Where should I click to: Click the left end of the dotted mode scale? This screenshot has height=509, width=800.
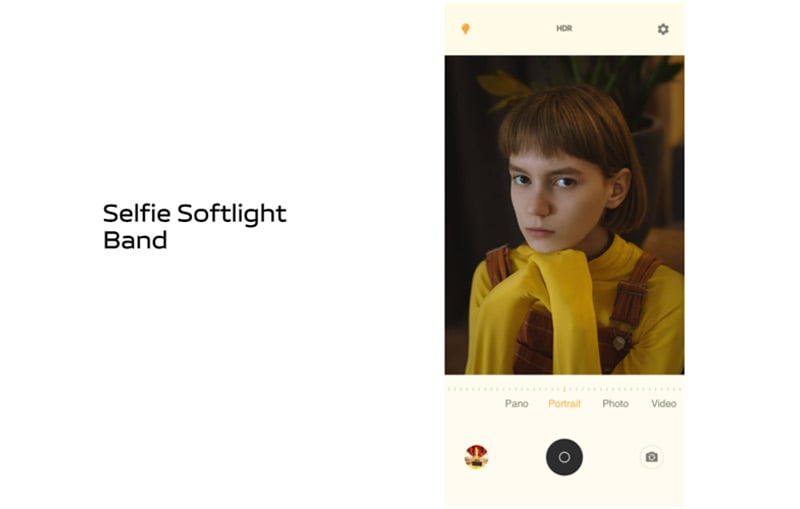(x=449, y=389)
